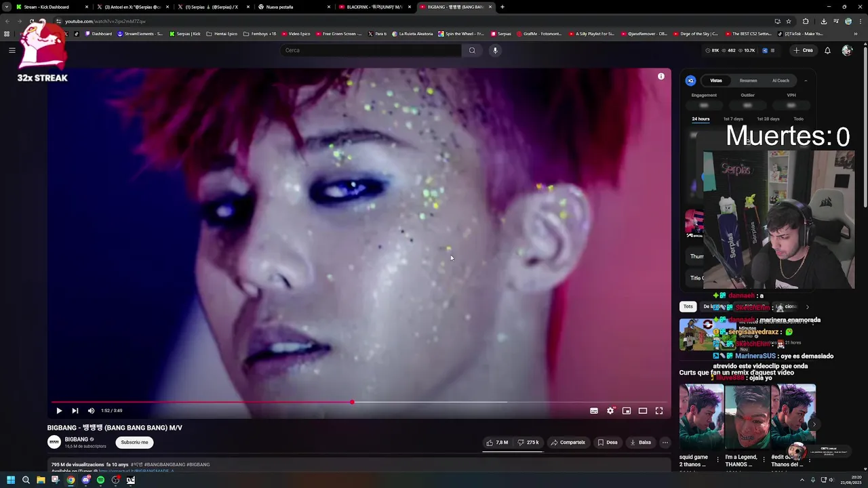This screenshot has width=868, height=488.
Task: Switch to BLACKPINK JUMP browser tab
Action: point(374,7)
